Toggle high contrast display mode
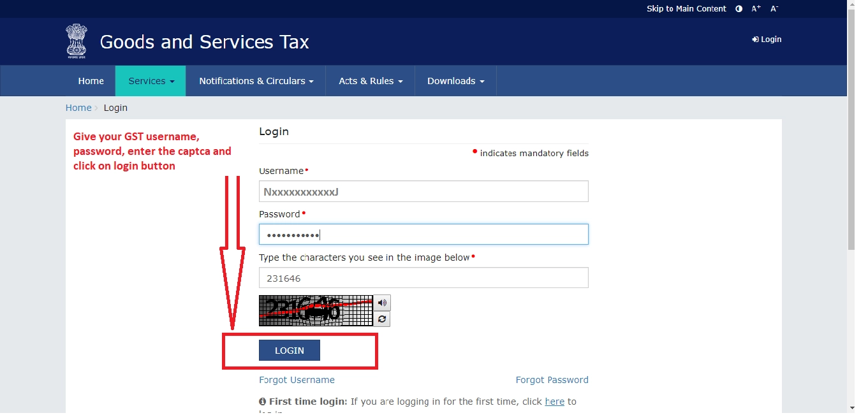868x420 pixels. [739, 8]
